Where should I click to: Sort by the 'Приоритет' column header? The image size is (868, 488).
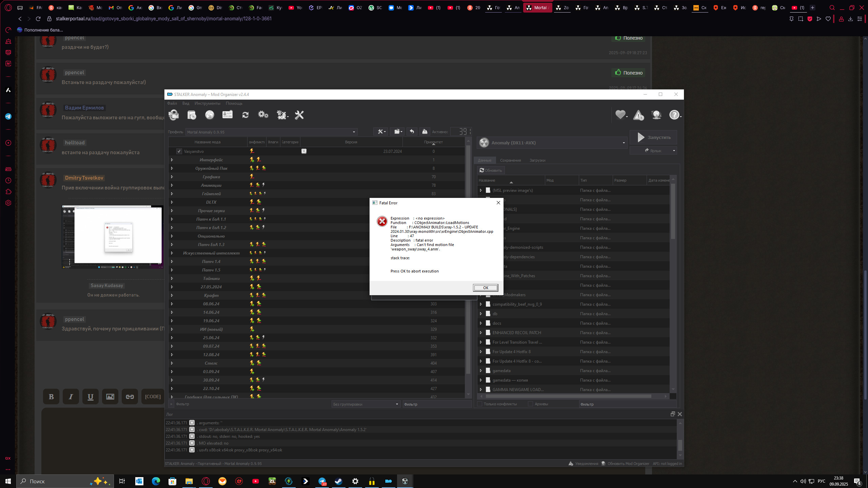coord(433,142)
